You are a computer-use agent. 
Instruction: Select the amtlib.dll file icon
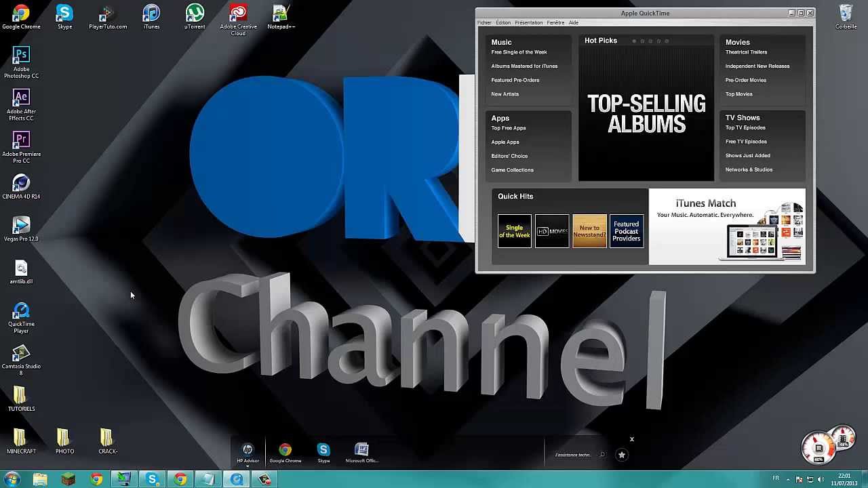tap(21, 272)
